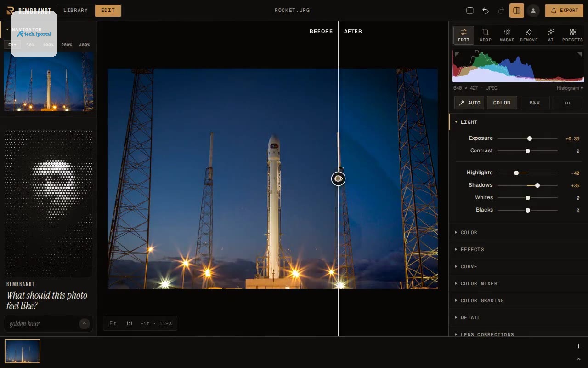Switch to the Edit tab
This screenshot has height=368, width=588.
(108, 10)
